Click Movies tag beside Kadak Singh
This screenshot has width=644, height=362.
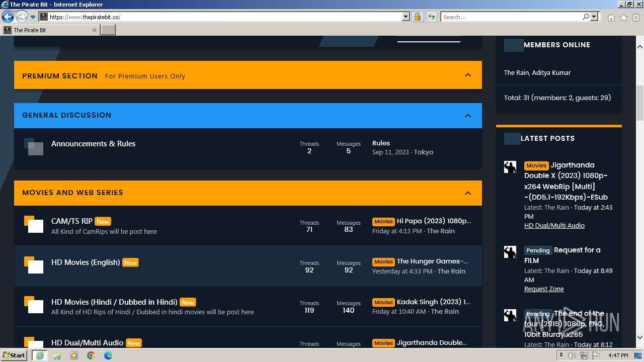pyautogui.click(x=383, y=302)
